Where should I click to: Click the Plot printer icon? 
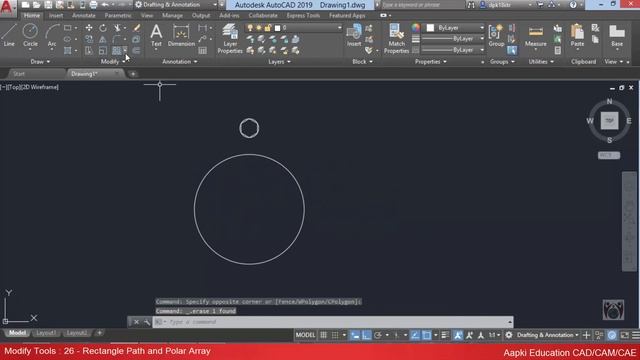93,5
